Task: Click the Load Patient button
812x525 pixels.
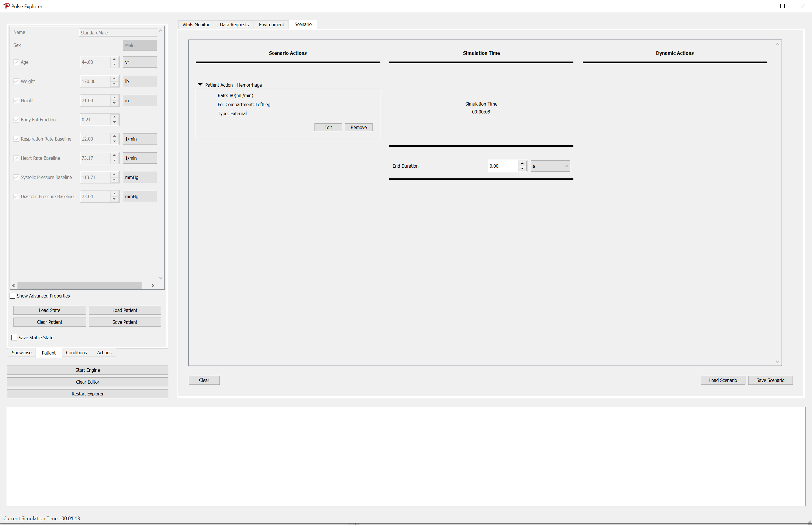Action: tap(125, 310)
